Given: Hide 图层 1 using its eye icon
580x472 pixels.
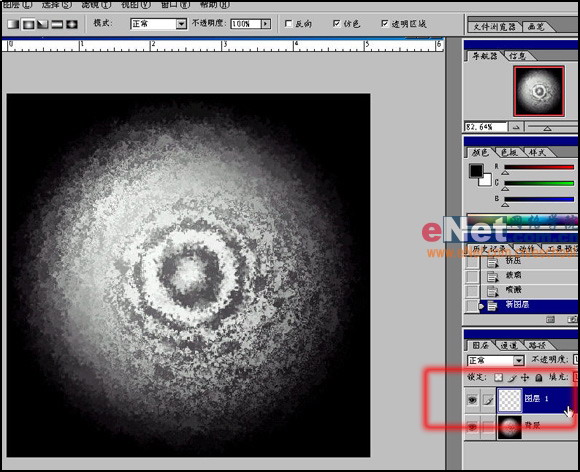Looking at the screenshot, I should (x=472, y=400).
